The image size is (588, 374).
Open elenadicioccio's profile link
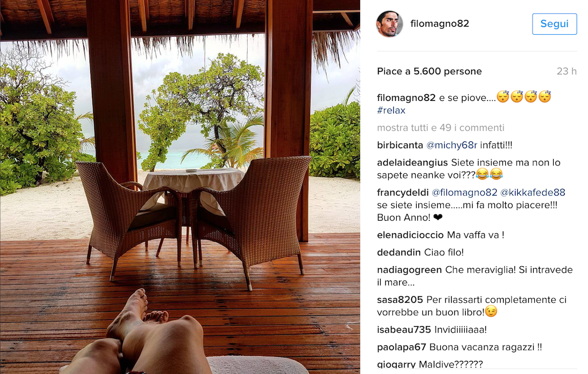[x=410, y=235]
